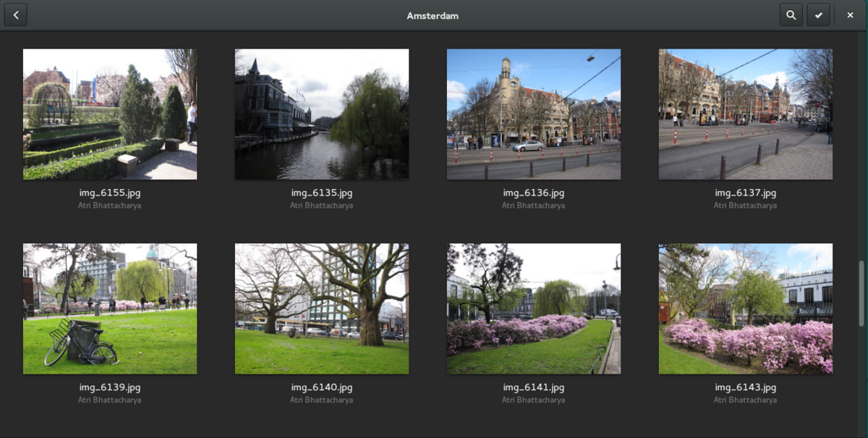Click the img_6143.jpg file name

(746, 387)
